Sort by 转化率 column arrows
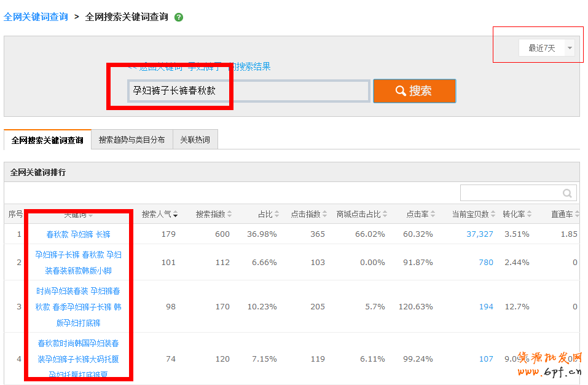The height and width of the screenshot is (385, 588). [x=530, y=215]
